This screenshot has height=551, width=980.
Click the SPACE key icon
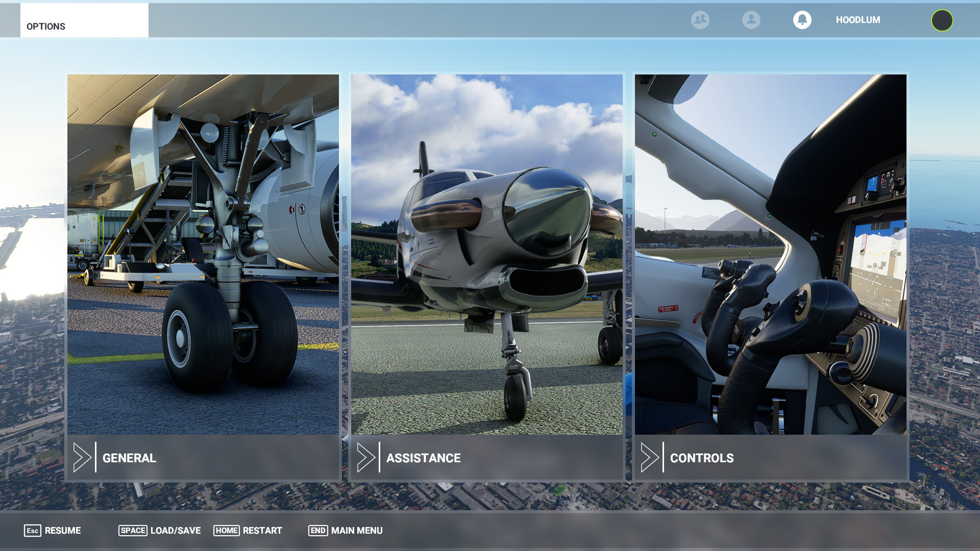[133, 531]
